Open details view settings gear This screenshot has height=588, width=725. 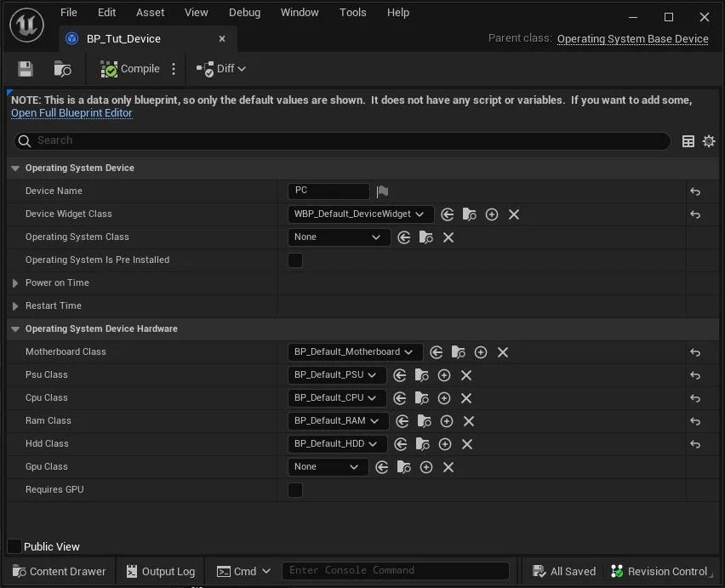click(x=708, y=141)
